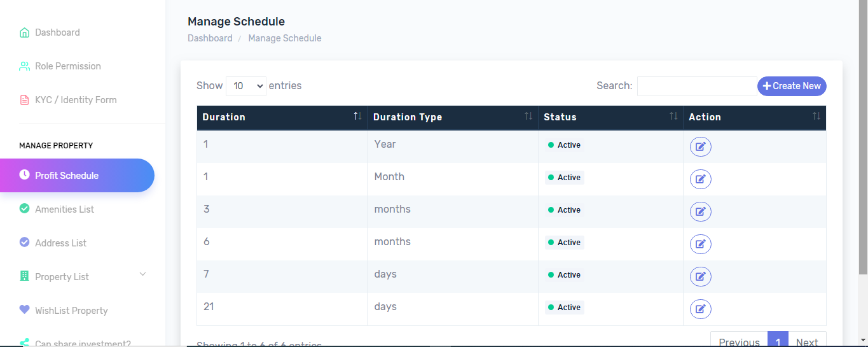Open edit for the 3 months schedule

(x=700, y=212)
